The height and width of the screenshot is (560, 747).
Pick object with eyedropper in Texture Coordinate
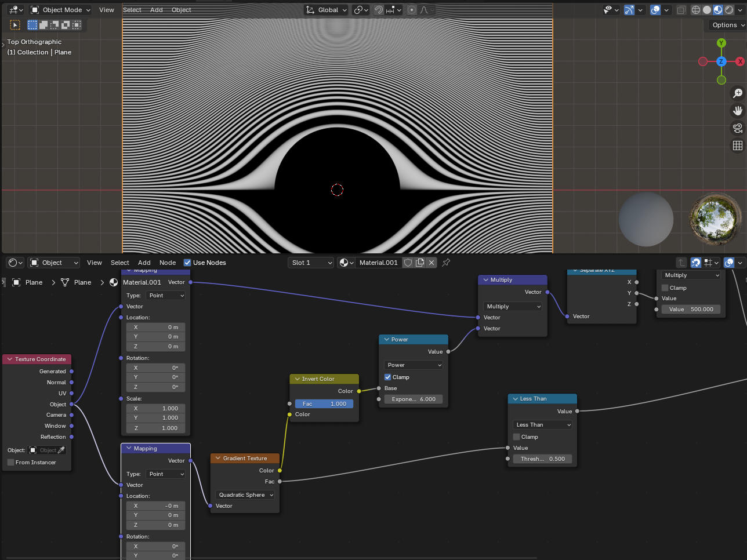coord(61,450)
